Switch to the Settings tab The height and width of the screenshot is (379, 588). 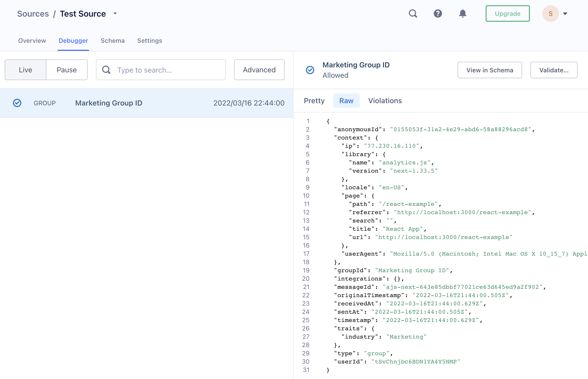tap(150, 41)
